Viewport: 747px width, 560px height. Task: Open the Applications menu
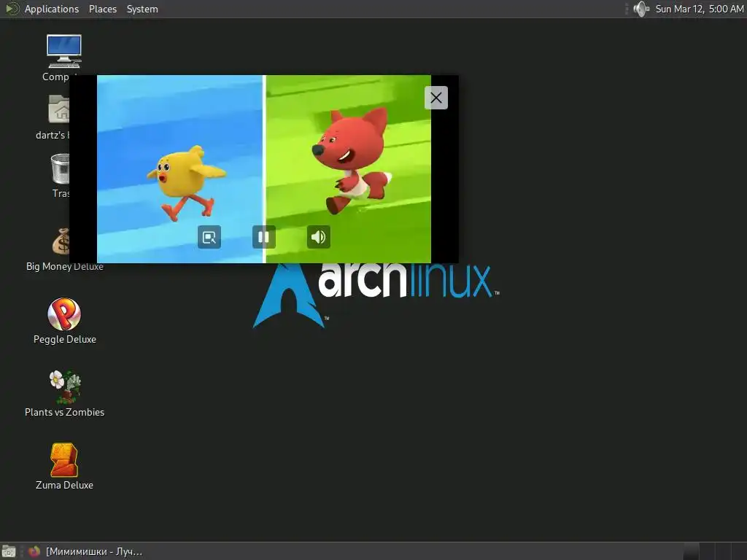point(52,9)
